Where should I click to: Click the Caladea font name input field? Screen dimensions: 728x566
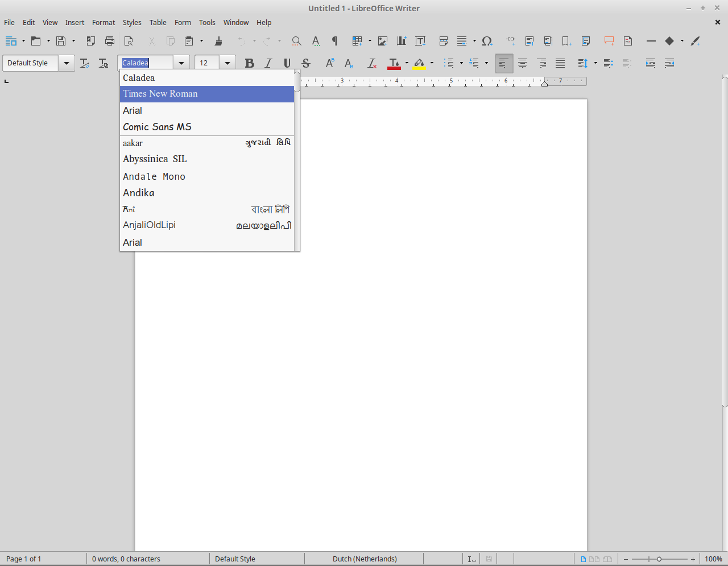146,63
